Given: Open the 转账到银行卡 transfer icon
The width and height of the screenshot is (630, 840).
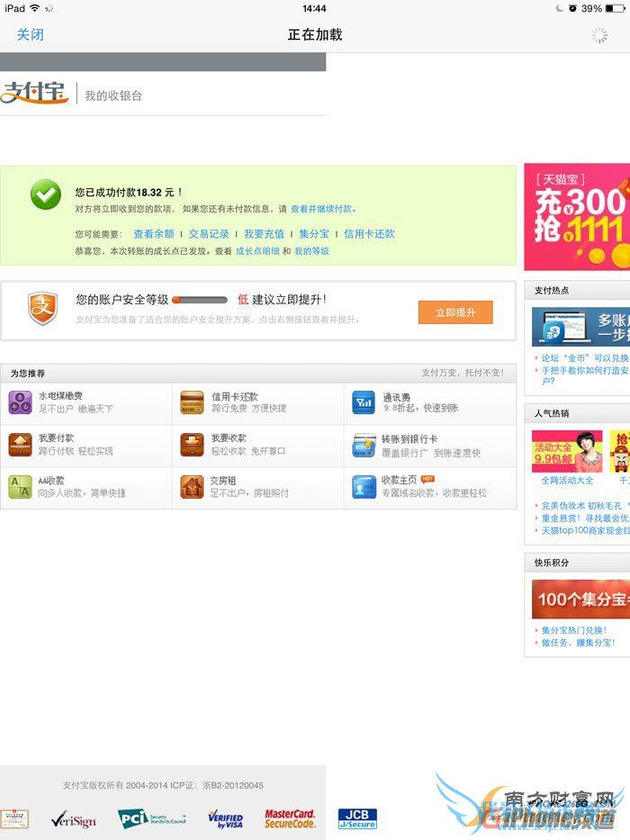Looking at the screenshot, I should [x=364, y=445].
